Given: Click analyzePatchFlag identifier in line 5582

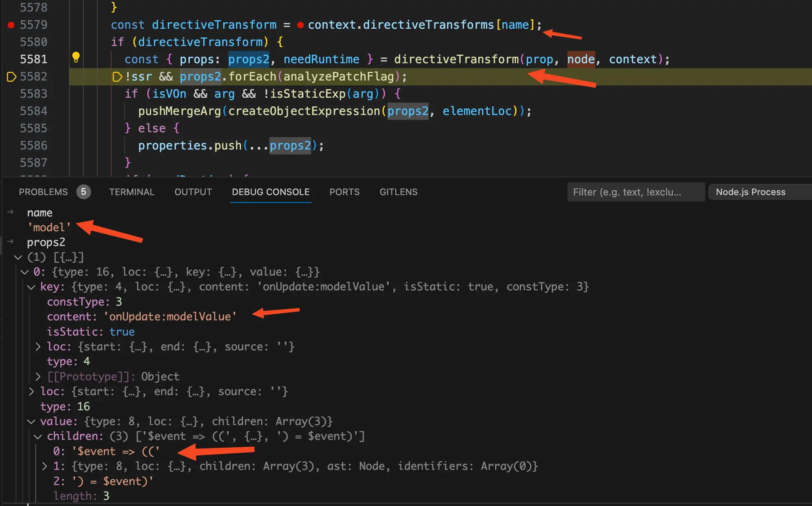Looking at the screenshot, I should tap(338, 77).
